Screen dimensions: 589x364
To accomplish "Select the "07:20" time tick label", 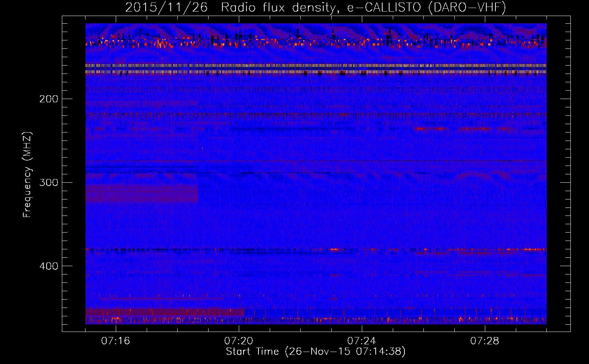I will pyautogui.click(x=238, y=341).
